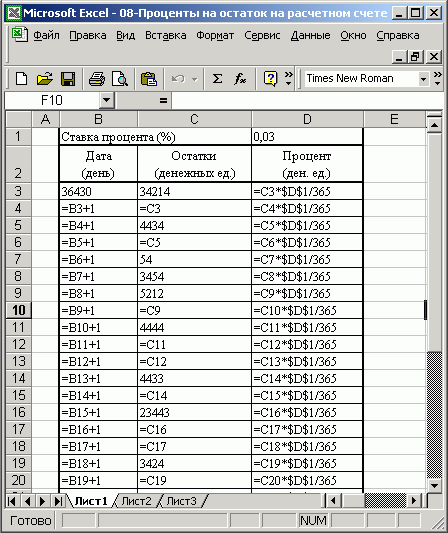Viewport: 448px width, 533px height.
Task: Click the Excel workbook icon beside Файл
Action: 19,35
